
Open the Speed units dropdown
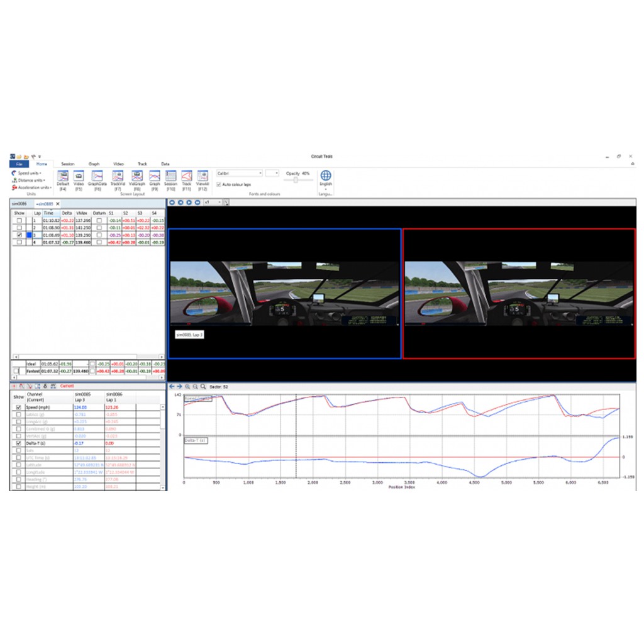click(x=26, y=174)
